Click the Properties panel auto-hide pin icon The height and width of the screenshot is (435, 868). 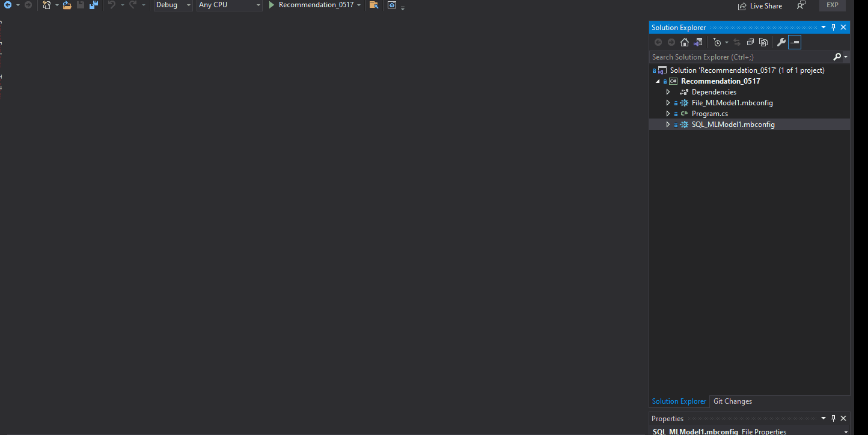[x=834, y=418]
